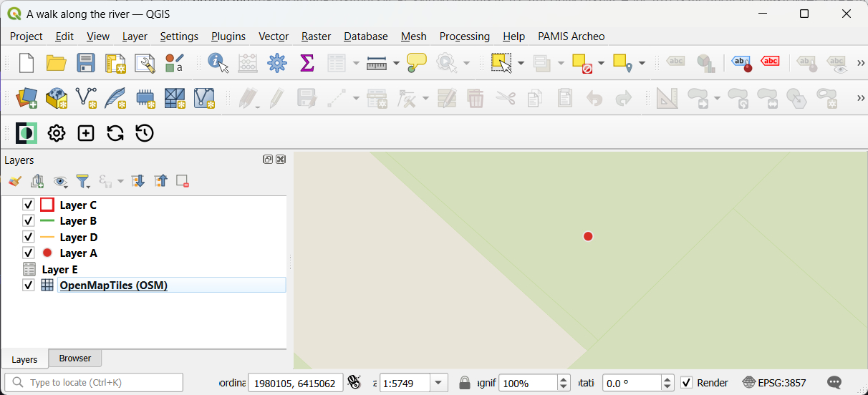Open the plugin history clock icon
This screenshot has height=395, width=868.
pos(145,133)
